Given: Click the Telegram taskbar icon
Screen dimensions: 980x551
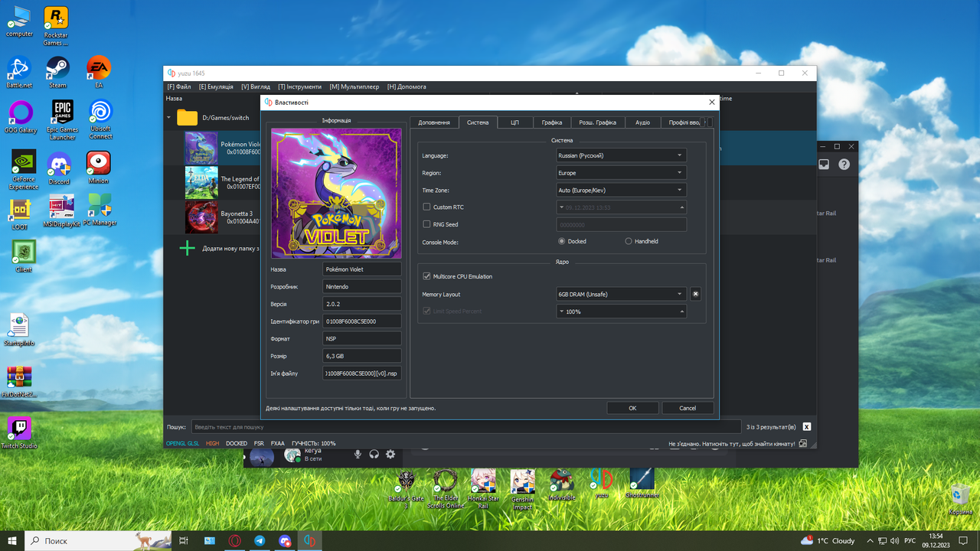Looking at the screenshot, I should tap(260, 540).
